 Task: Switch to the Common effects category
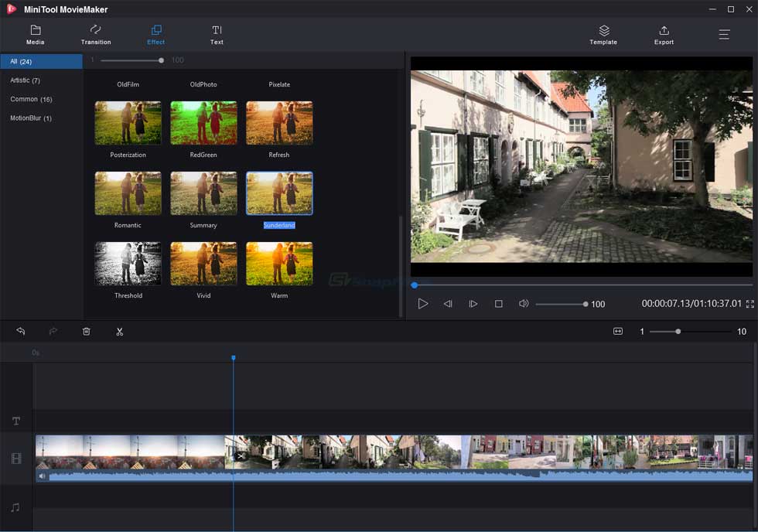pyautogui.click(x=29, y=99)
